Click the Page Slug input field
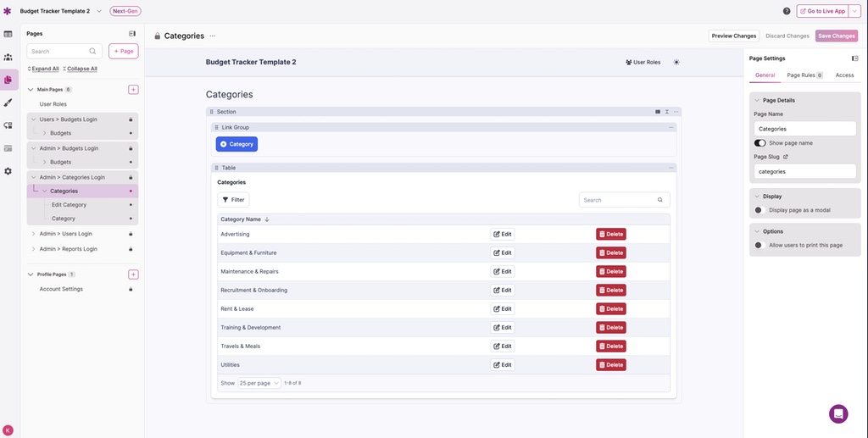This screenshot has width=868, height=438. point(804,171)
